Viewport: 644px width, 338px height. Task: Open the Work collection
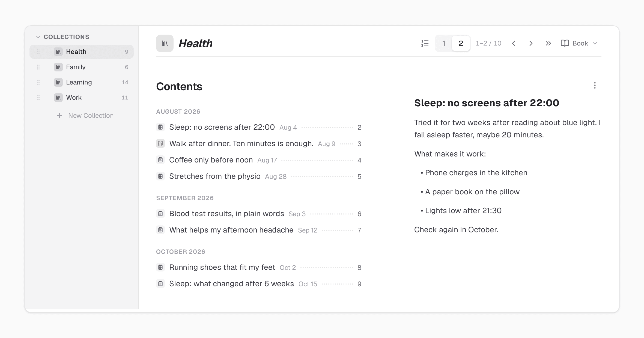click(82, 98)
